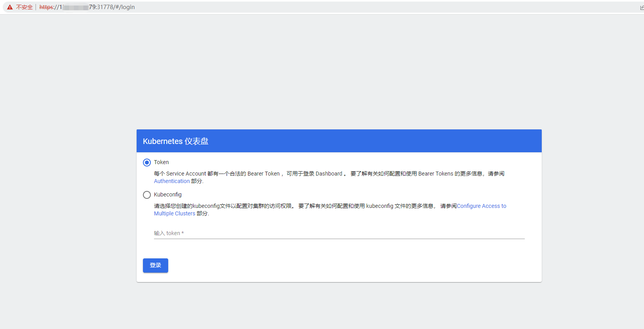The image size is (644, 329).
Task: Select the Token radio button
Action: point(147,163)
